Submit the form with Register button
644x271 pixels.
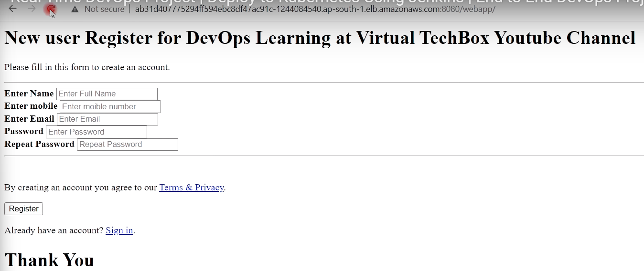[24, 208]
